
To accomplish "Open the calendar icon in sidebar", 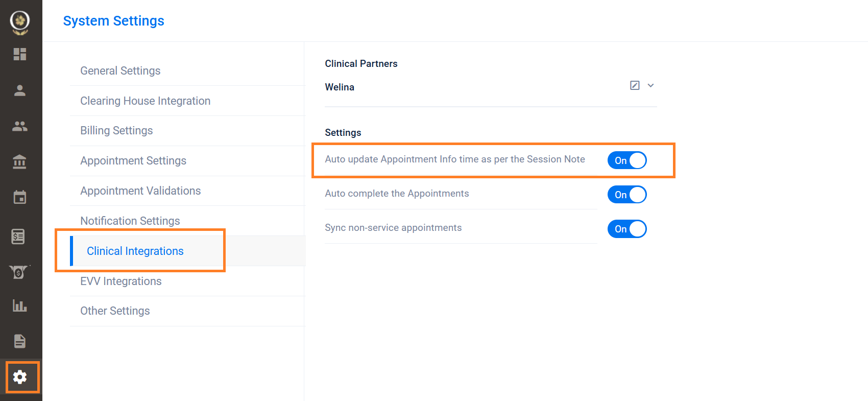I will [x=20, y=197].
